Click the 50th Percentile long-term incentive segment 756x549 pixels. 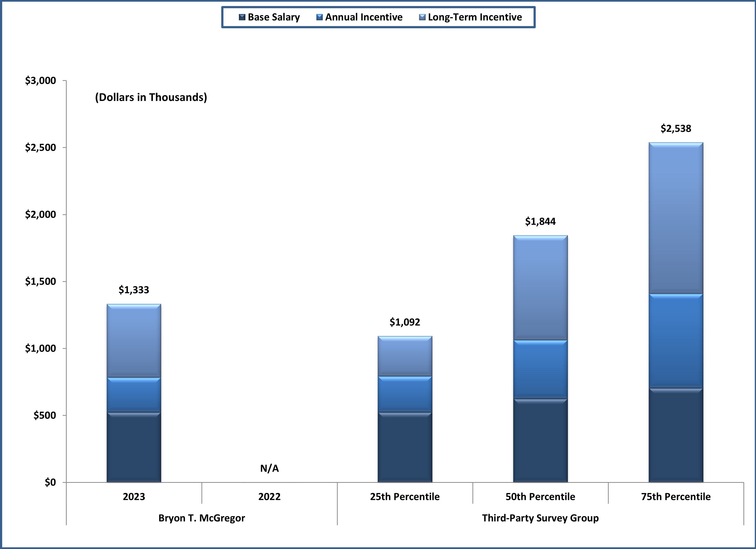[x=540, y=287]
